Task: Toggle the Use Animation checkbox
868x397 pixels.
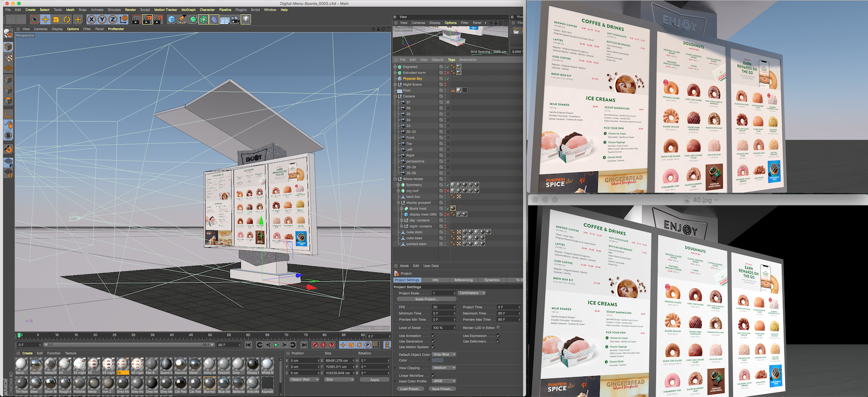Action: (x=434, y=336)
